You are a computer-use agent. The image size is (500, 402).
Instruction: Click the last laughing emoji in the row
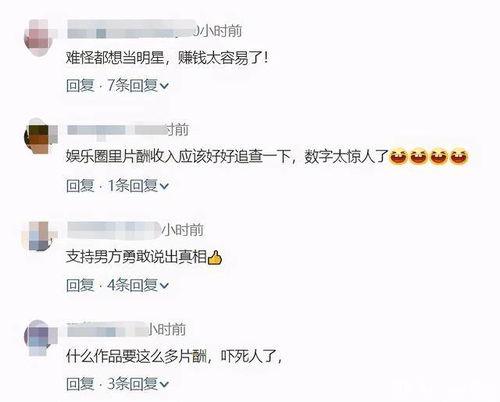click(459, 157)
